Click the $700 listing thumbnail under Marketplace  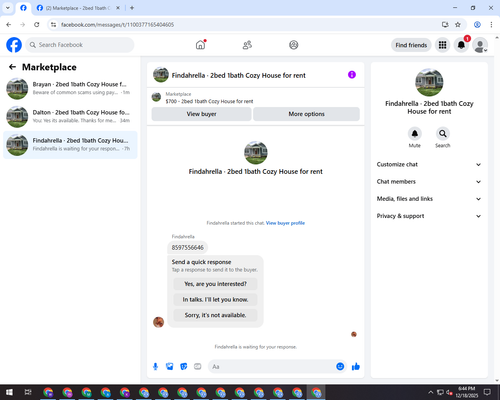tap(156, 97)
